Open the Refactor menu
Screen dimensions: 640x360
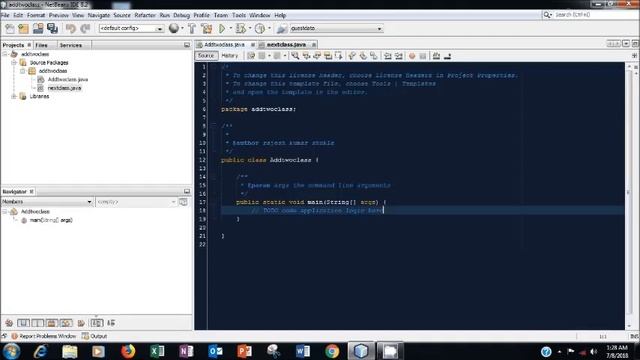(x=145, y=15)
